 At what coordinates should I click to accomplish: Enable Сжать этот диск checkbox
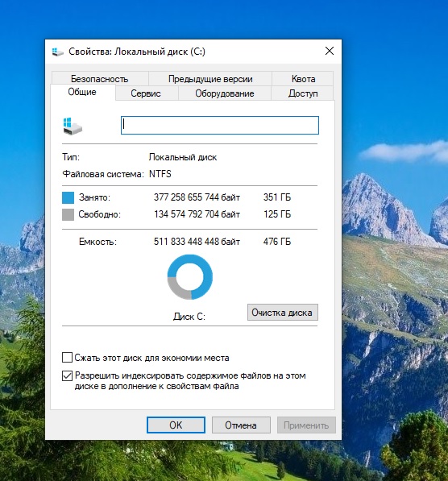pyautogui.click(x=67, y=358)
